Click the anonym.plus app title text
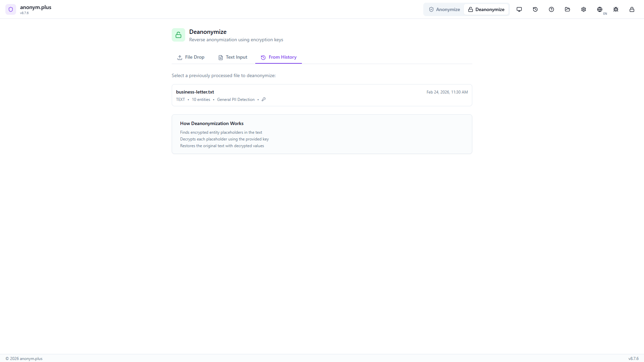 point(36,7)
